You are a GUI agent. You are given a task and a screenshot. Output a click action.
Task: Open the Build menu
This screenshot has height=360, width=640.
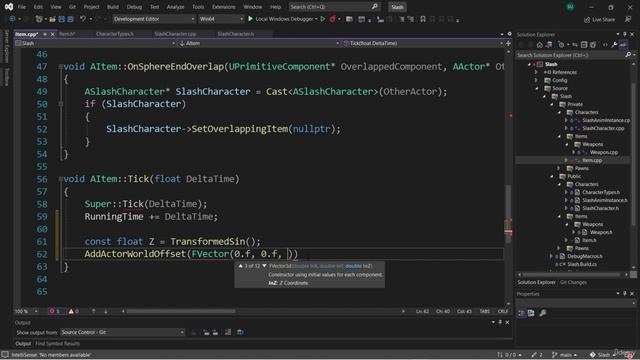click(113, 7)
